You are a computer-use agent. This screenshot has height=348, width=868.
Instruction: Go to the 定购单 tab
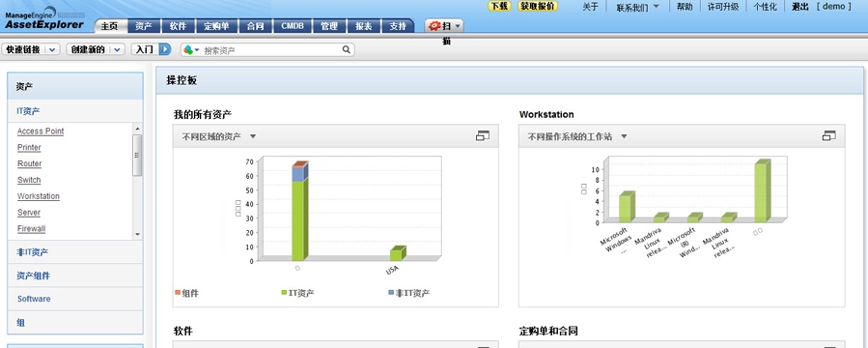pyautogui.click(x=216, y=26)
